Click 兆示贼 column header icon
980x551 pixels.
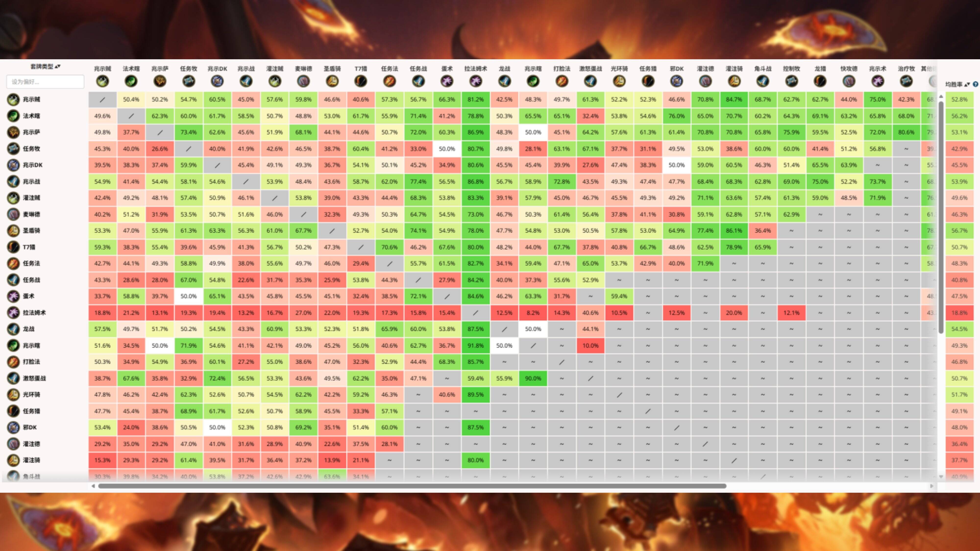102,81
